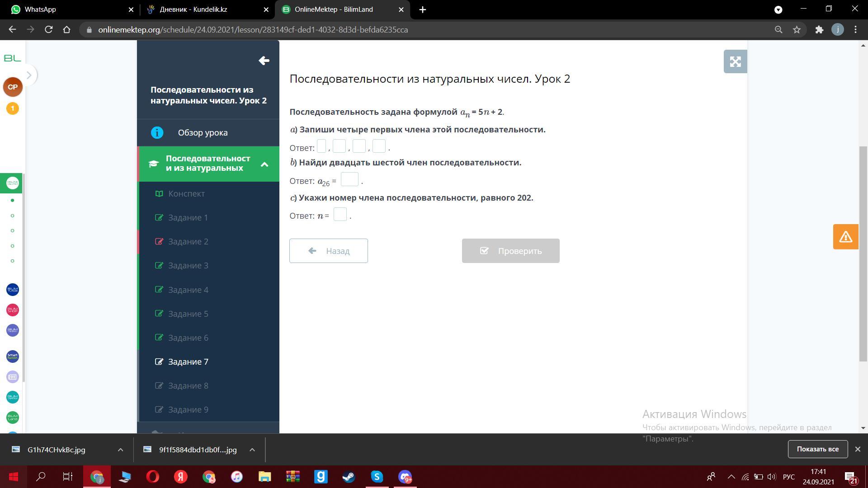
Task: Open the BilimLand BL logo
Action: click(x=13, y=58)
